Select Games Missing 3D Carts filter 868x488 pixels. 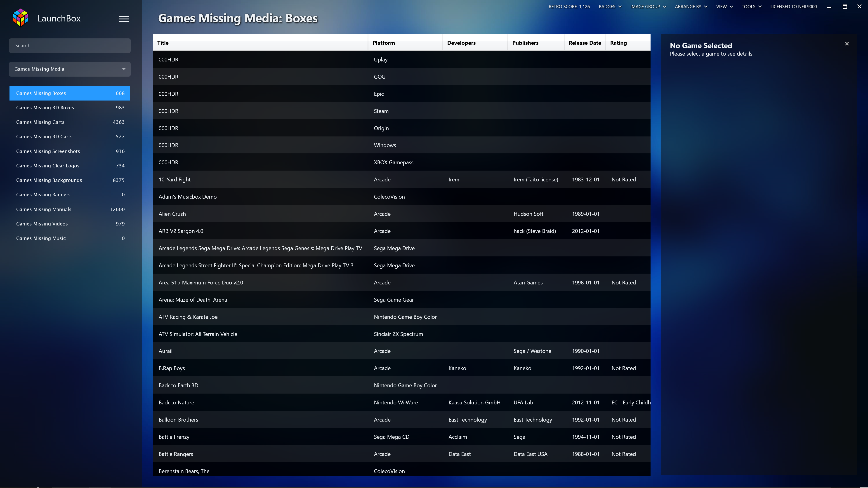70,137
